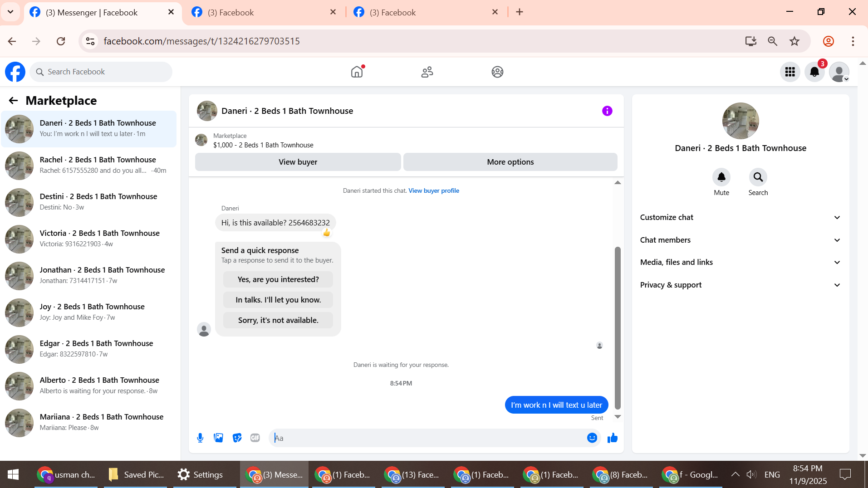Go back using the Marketplace back arrow
This screenshot has height=488, width=868.
click(13, 101)
